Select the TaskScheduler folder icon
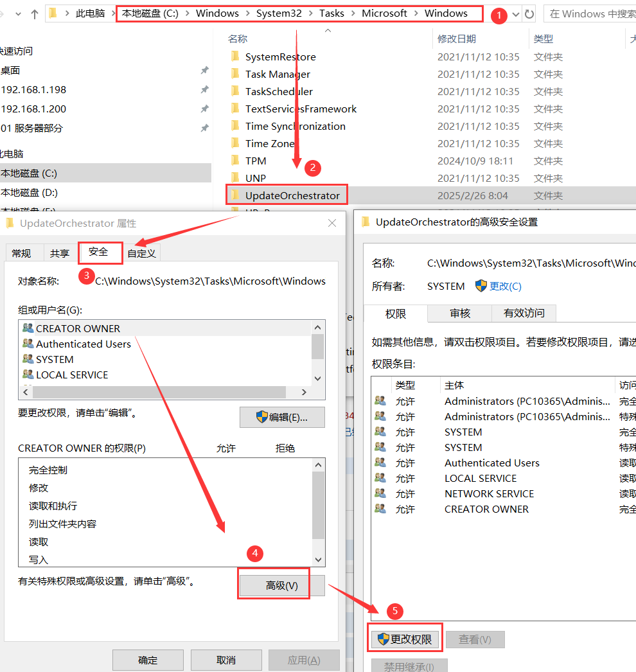Image resolution: width=636 pixels, height=672 pixels. pyautogui.click(x=235, y=91)
